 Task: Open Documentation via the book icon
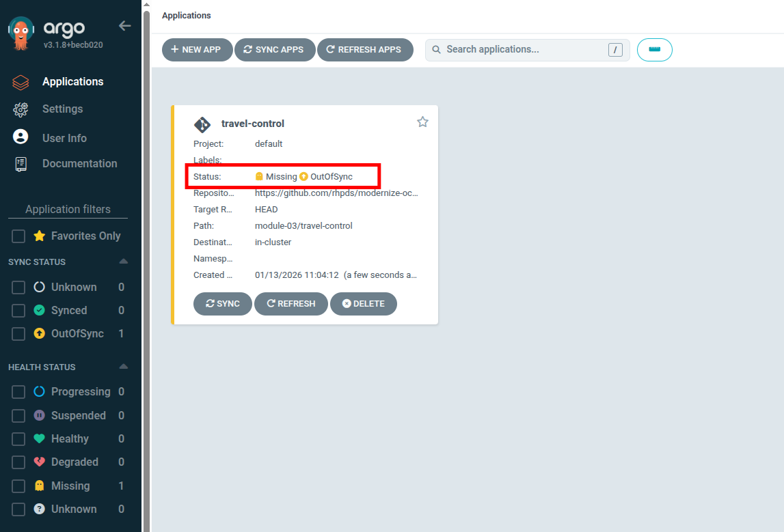click(x=19, y=163)
